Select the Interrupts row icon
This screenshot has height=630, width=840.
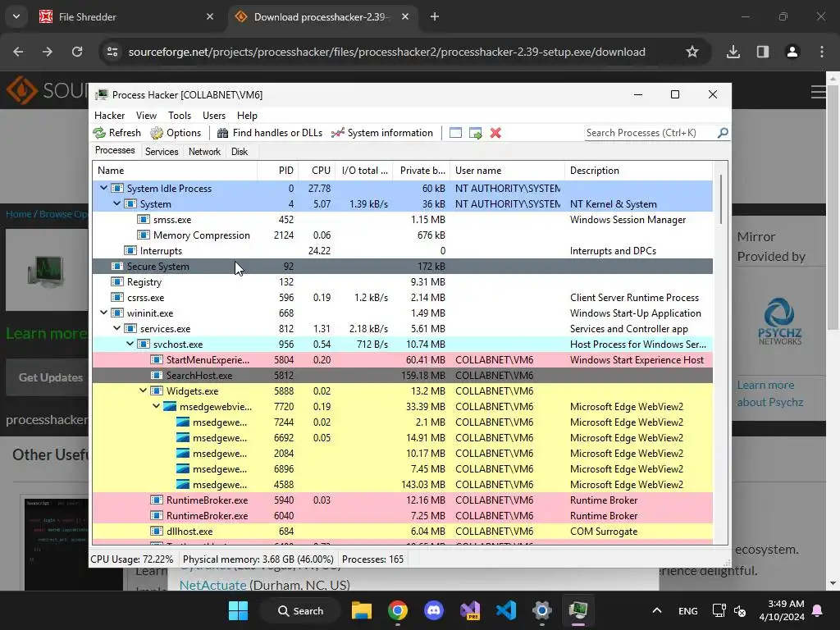(130, 250)
